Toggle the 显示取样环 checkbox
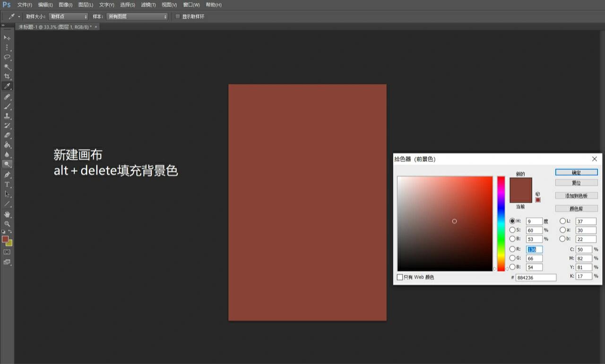605x364 pixels. coord(178,17)
